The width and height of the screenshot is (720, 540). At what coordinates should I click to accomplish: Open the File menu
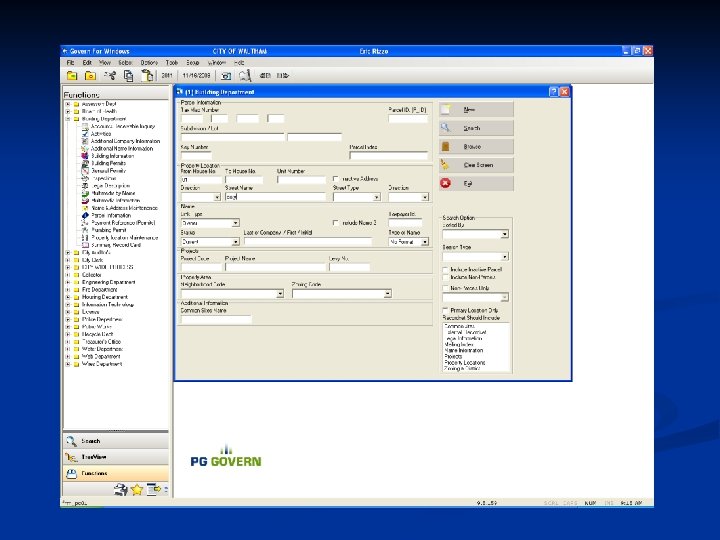pyautogui.click(x=70, y=62)
